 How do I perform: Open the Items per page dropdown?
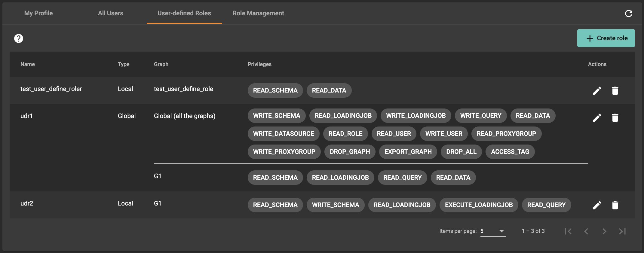click(493, 231)
